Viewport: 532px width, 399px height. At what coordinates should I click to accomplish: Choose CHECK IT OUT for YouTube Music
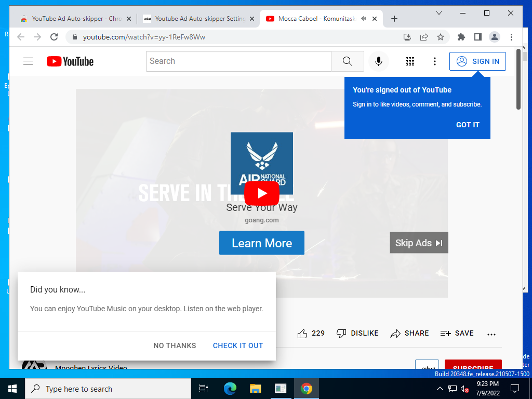pos(238,345)
